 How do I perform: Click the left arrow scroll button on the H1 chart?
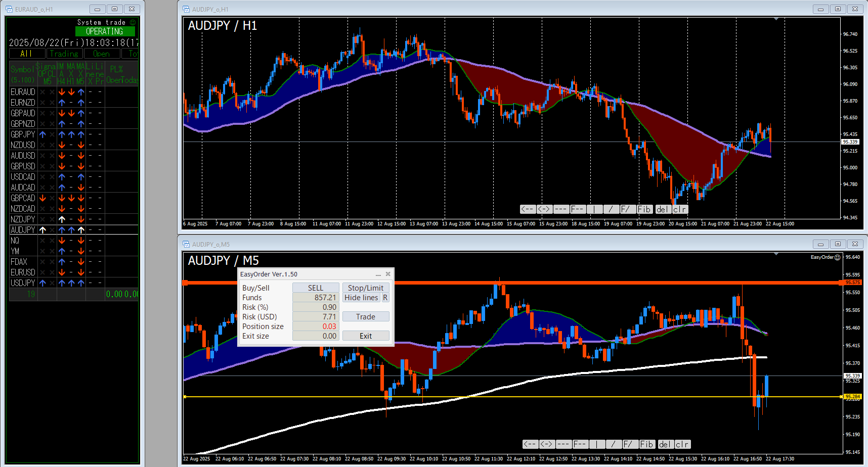click(528, 209)
